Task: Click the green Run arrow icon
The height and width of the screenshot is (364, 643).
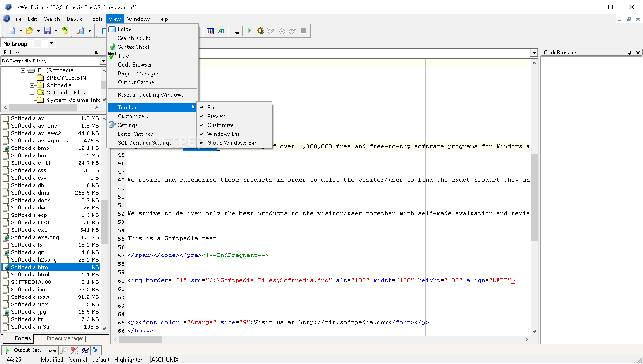Action: 249,31
